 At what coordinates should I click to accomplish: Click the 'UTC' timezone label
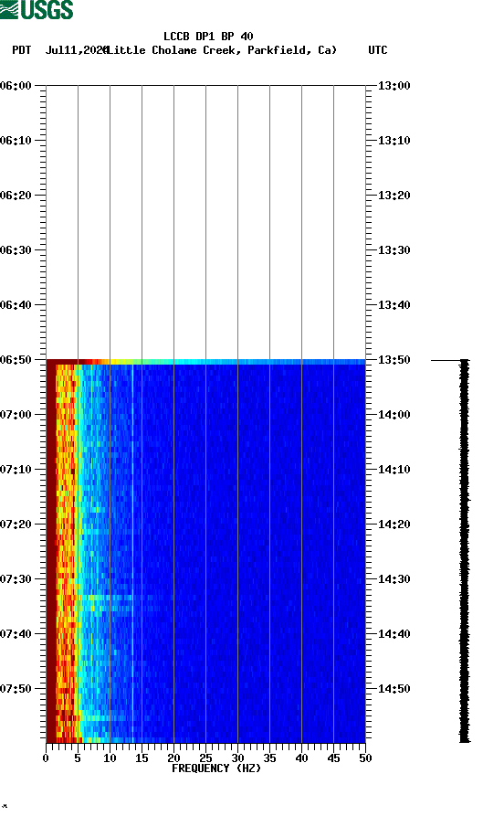pyautogui.click(x=378, y=50)
